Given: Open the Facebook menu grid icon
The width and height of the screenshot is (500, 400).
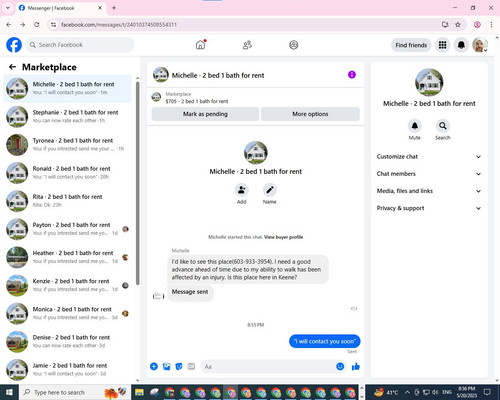Looking at the screenshot, I should [442, 45].
